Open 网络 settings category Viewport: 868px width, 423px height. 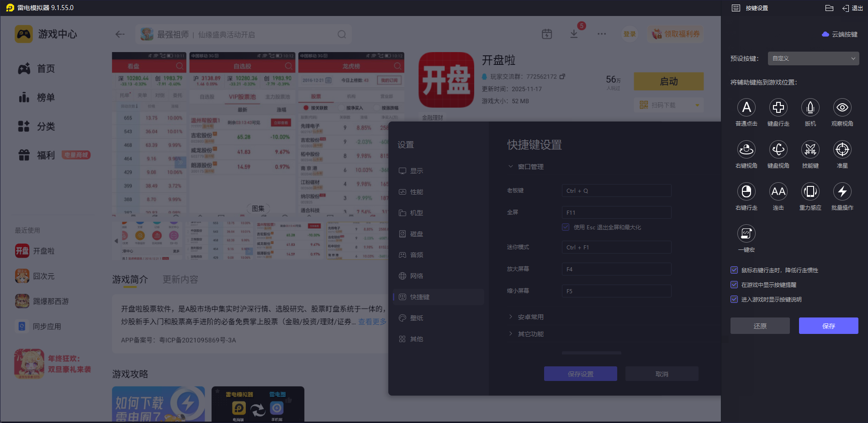pyautogui.click(x=439, y=276)
